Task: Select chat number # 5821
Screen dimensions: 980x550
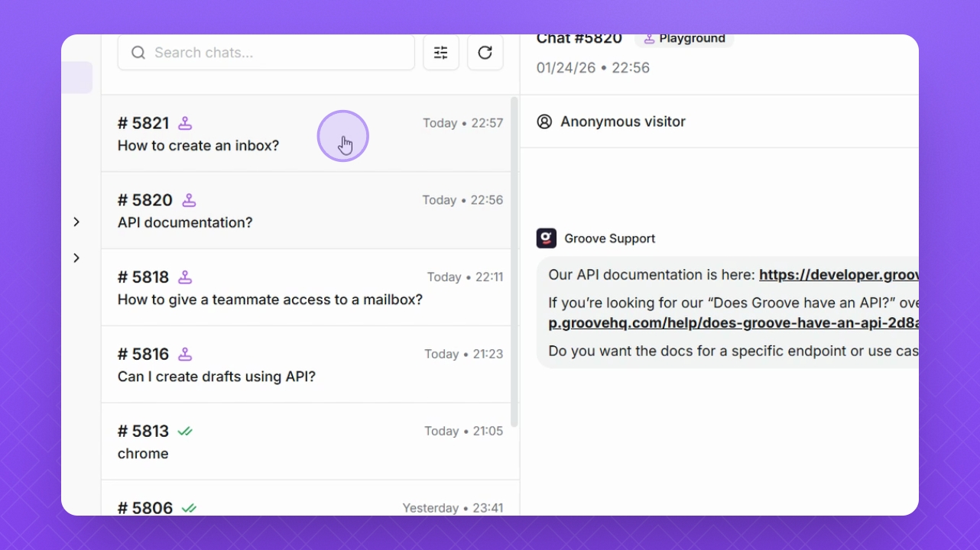Action: pyautogui.click(x=144, y=123)
